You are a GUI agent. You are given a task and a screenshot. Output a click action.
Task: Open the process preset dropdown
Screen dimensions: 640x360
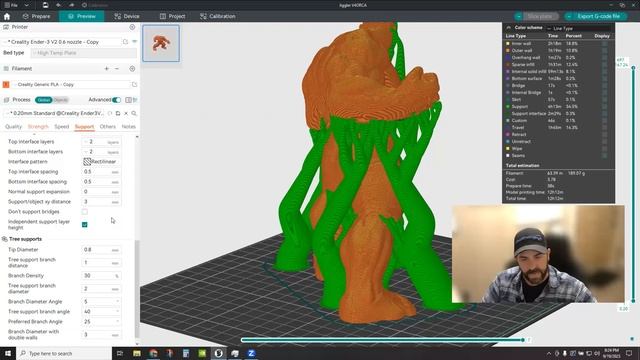53,113
